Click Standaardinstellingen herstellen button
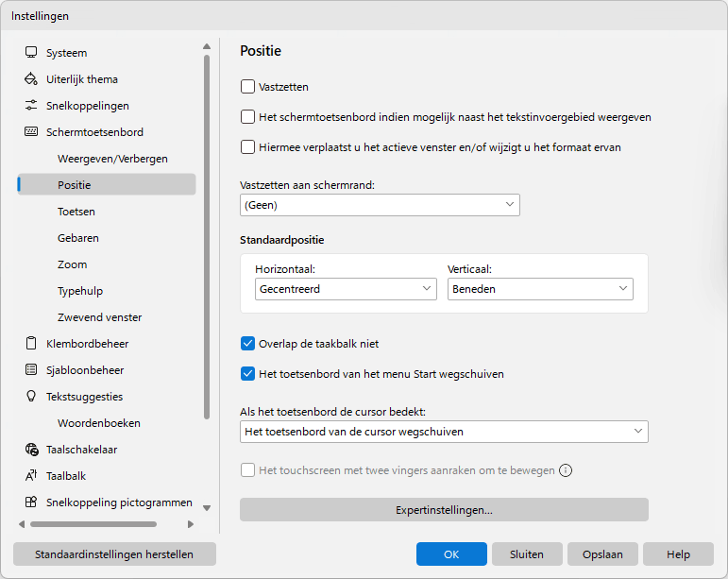Image resolution: width=728 pixels, height=579 pixels. pos(114,553)
